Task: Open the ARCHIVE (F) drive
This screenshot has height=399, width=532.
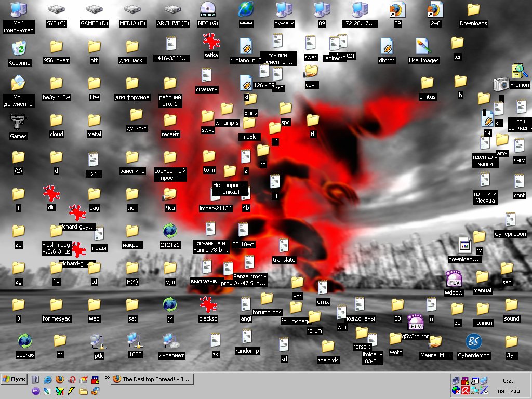Action: pos(172,15)
